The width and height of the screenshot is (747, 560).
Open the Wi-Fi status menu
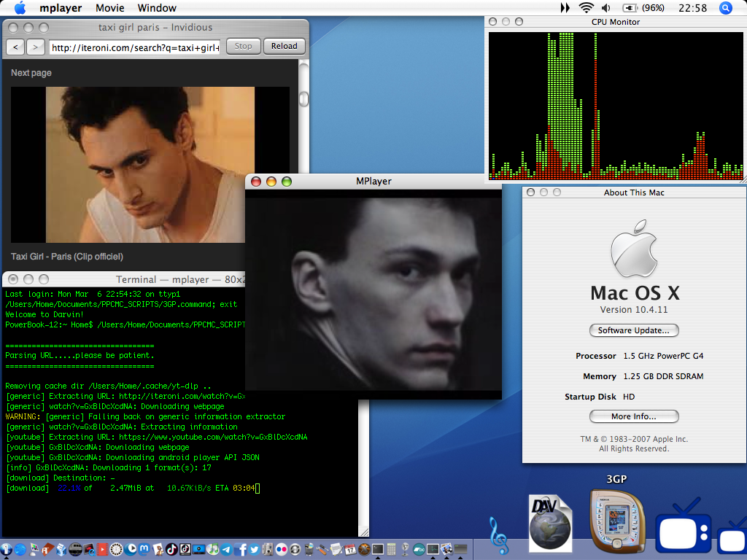tap(586, 7)
